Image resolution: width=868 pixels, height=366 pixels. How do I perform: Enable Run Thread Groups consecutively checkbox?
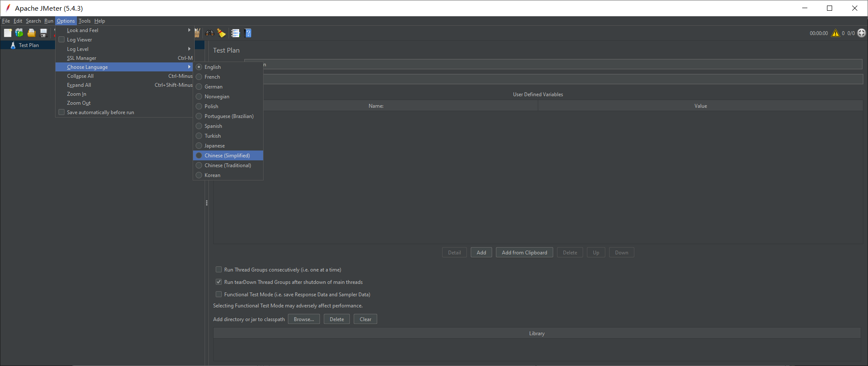tap(219, 269)
